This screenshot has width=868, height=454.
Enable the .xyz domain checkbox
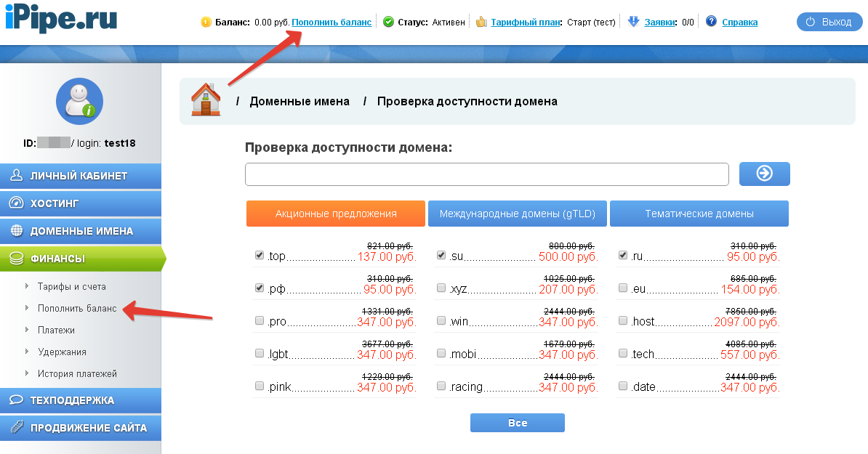tap(441, 288)
